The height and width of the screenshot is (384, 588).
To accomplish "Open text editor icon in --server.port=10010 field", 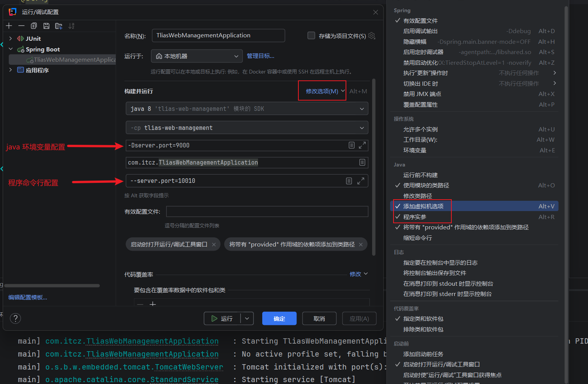I will click(349, 181).
